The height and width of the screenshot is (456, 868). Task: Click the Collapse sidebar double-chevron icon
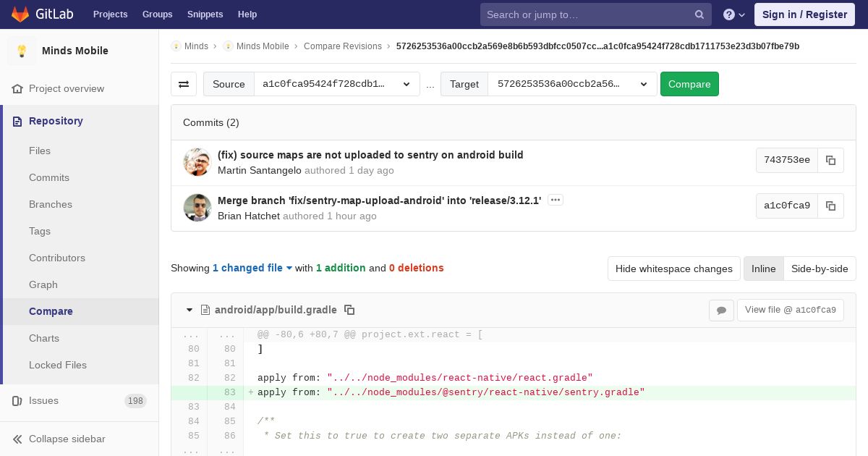point(17,439)
